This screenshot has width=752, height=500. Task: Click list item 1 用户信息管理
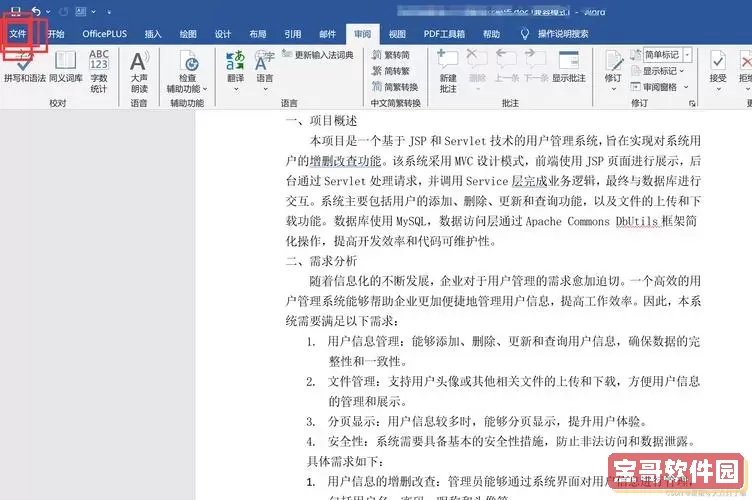tap(504, 351)
